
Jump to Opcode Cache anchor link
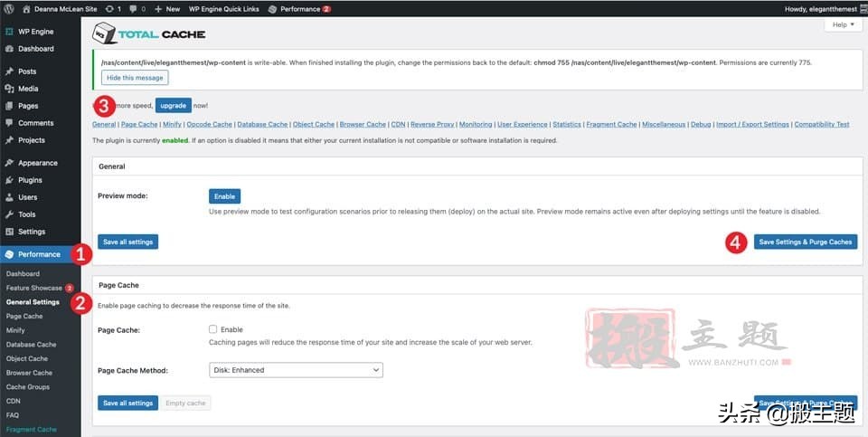(209, 124)
